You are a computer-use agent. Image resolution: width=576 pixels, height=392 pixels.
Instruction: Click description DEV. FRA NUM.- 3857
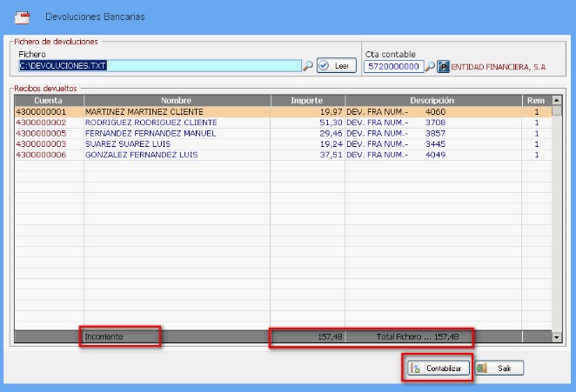tap(396, 133)
